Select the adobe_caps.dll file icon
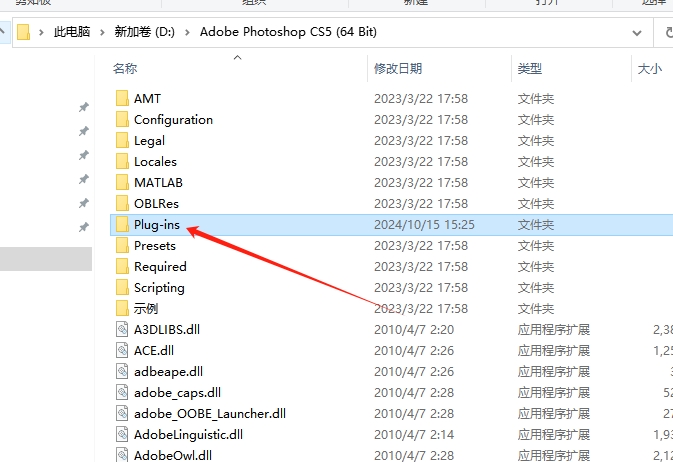Image resolution: width=673 pixels, height=462 pixels. [122, 393]
